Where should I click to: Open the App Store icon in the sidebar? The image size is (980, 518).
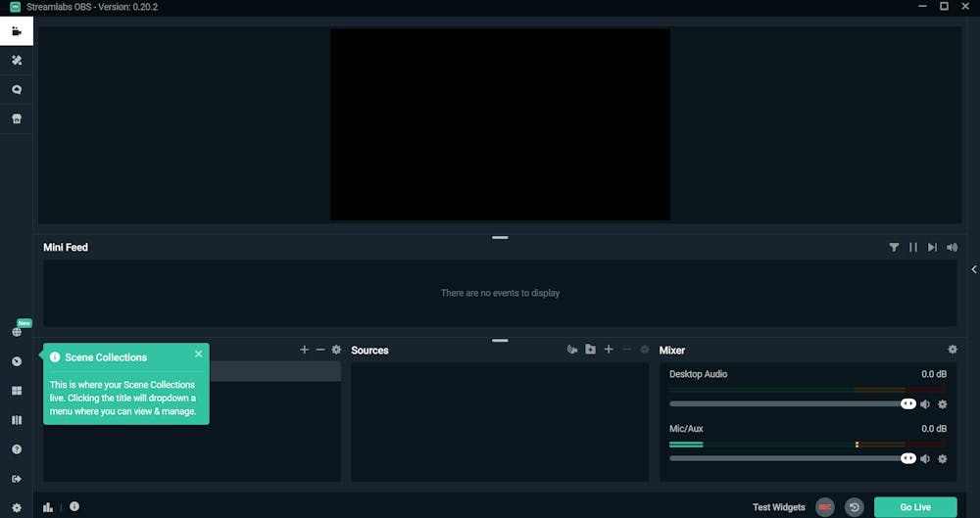point(17,118)
